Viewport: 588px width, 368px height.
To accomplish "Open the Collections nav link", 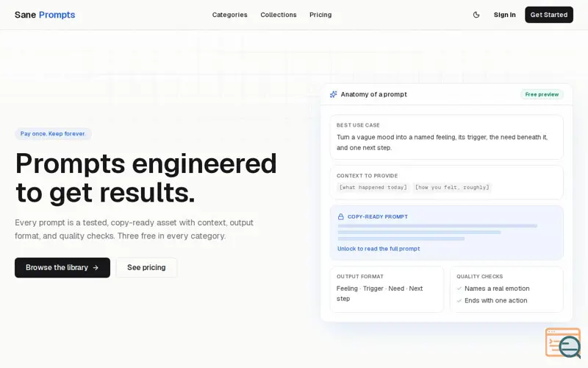I will (279, 15).
